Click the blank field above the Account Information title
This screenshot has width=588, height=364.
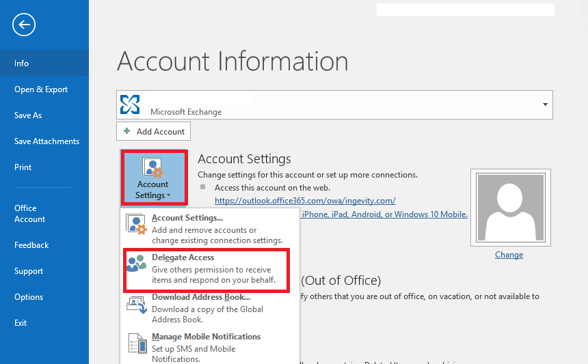point(466,10)
